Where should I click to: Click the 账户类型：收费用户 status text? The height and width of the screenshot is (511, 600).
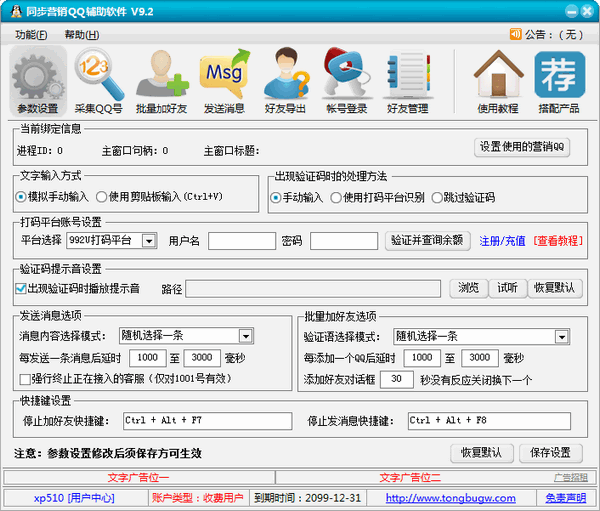coord(197,498)
